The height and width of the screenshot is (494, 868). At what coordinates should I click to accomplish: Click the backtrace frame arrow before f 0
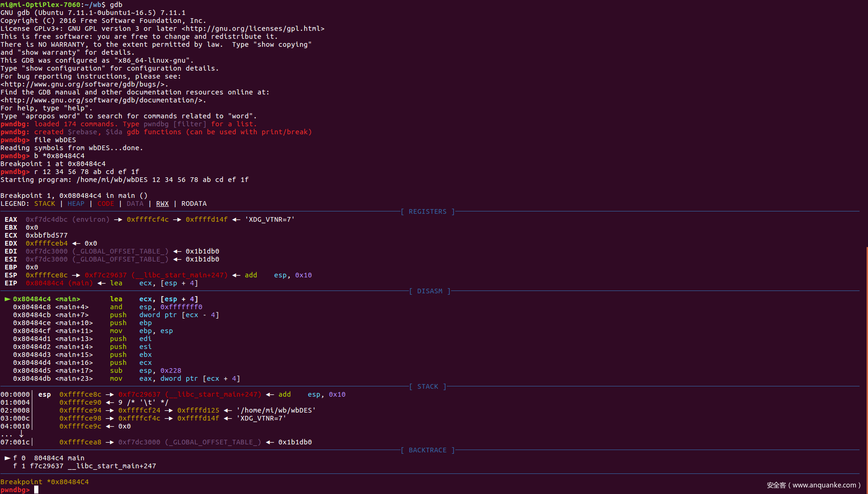click(x=7, y=458)
